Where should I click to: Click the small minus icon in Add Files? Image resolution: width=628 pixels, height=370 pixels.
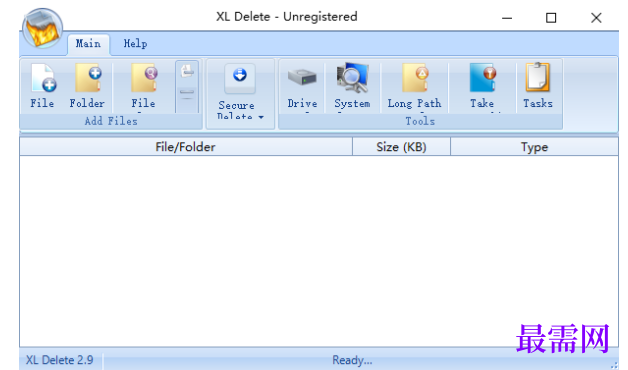[187, 93]
